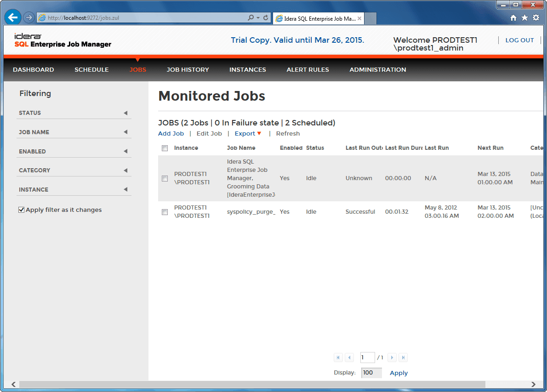Viewport: 547px width, 392px height.
Task: Open the address bar dropdown arrow
Action: pos(258,17)
